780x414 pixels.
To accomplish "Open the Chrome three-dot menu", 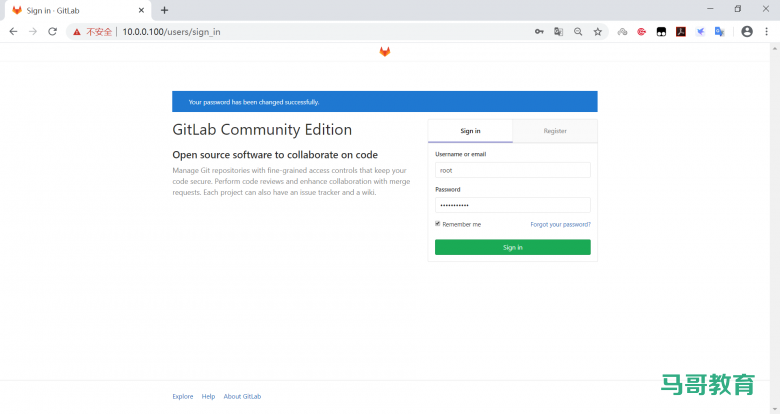I will click(x=766, y=31).
